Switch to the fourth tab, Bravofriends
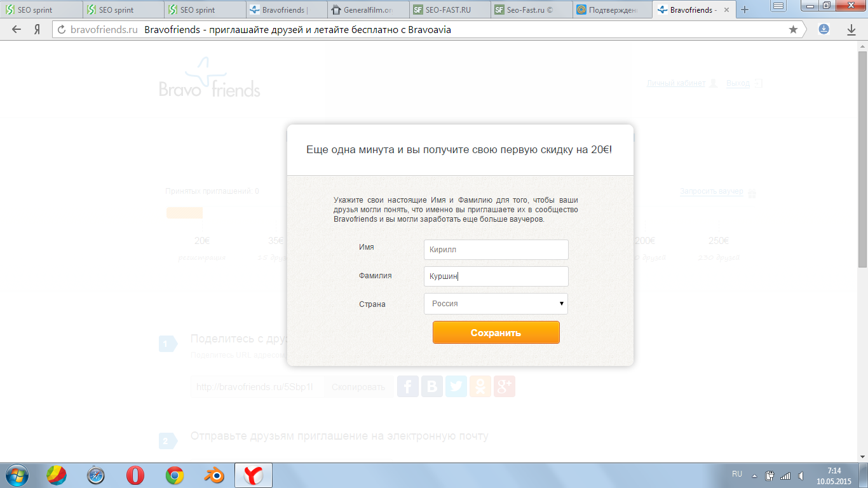 (285, 10)
